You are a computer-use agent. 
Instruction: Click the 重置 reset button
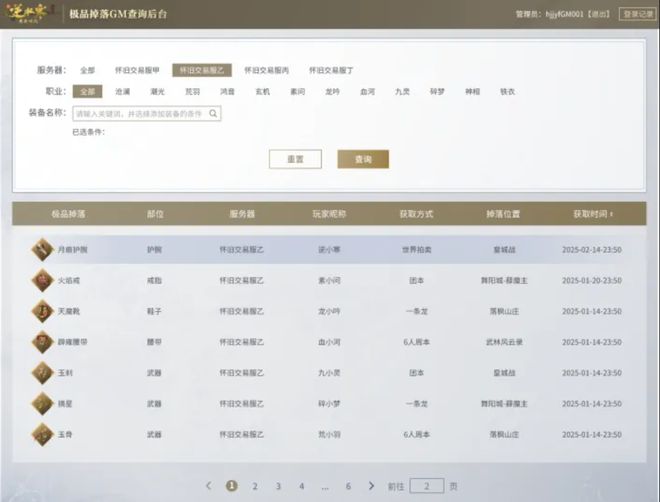(x=295, y=159)
